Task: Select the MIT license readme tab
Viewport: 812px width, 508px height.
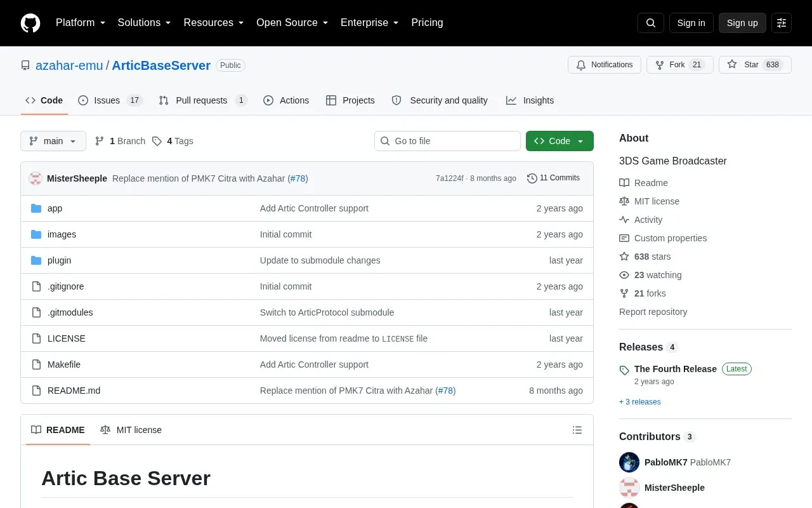Action: (x=131, y=430)
